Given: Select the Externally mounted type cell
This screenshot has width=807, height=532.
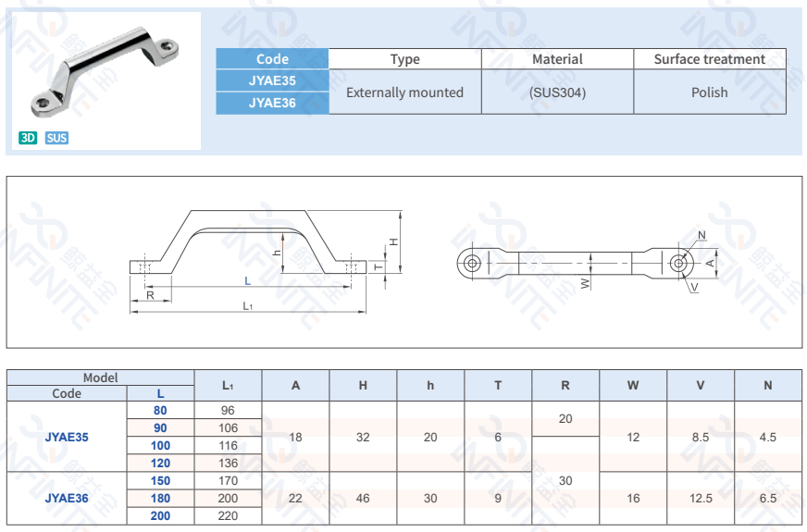Looking at the screenshot, I should pyautogui.click(x=404, y=93).
